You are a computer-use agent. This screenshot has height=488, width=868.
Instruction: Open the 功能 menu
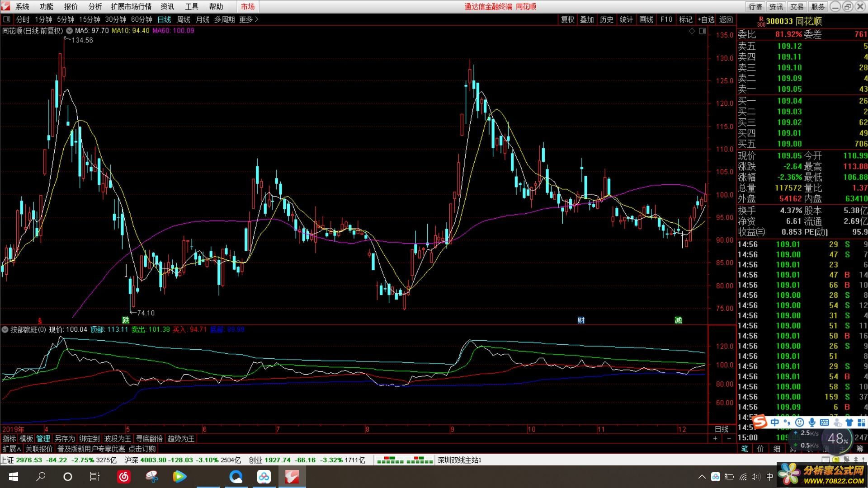(47, 6)
